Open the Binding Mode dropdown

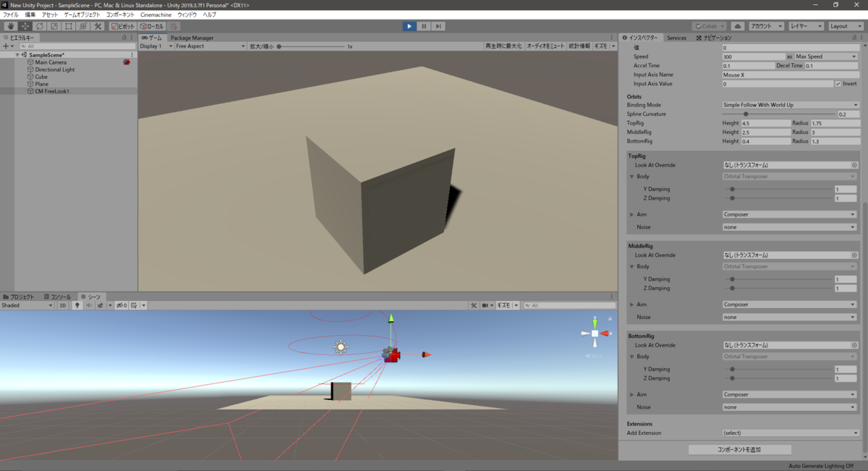tap(790, 105)
